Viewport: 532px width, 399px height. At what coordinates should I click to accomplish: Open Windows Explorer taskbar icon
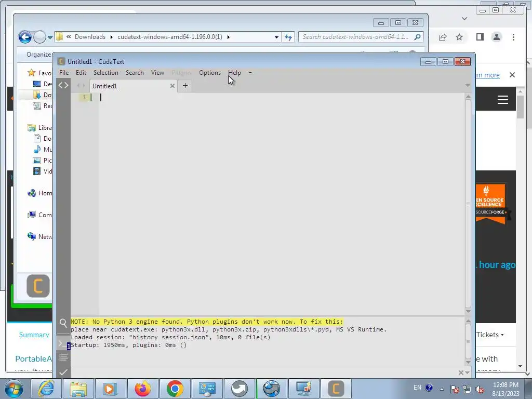coord(78,389)
